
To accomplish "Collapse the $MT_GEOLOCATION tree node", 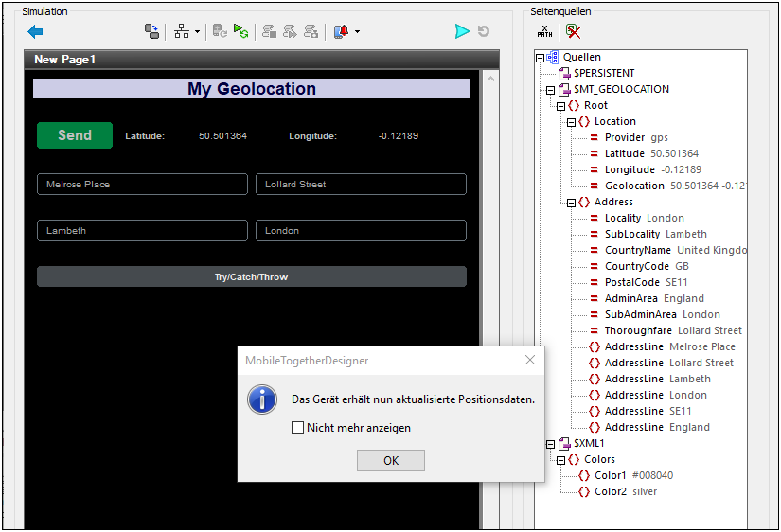I will click(540, 90).
